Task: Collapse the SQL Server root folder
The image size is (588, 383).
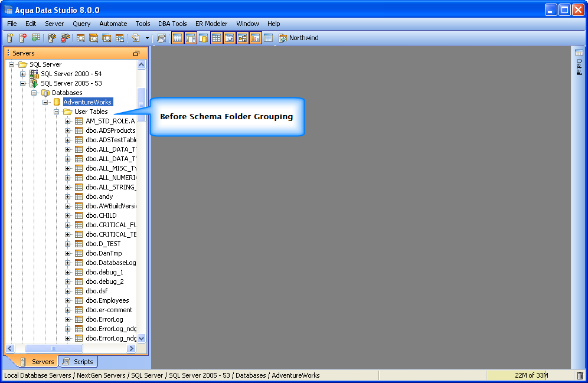Action: tap(12, 64)
